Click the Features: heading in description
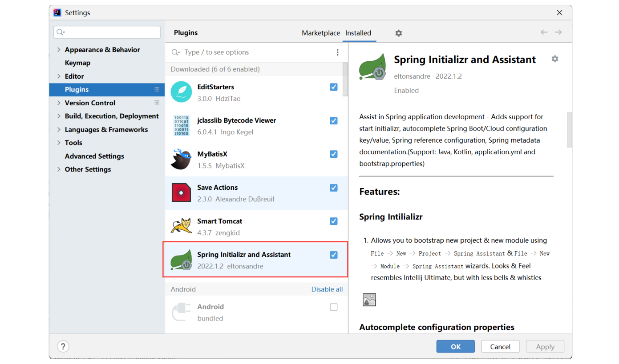This screenshot has height=364, width=619. (x=380, y=192)
